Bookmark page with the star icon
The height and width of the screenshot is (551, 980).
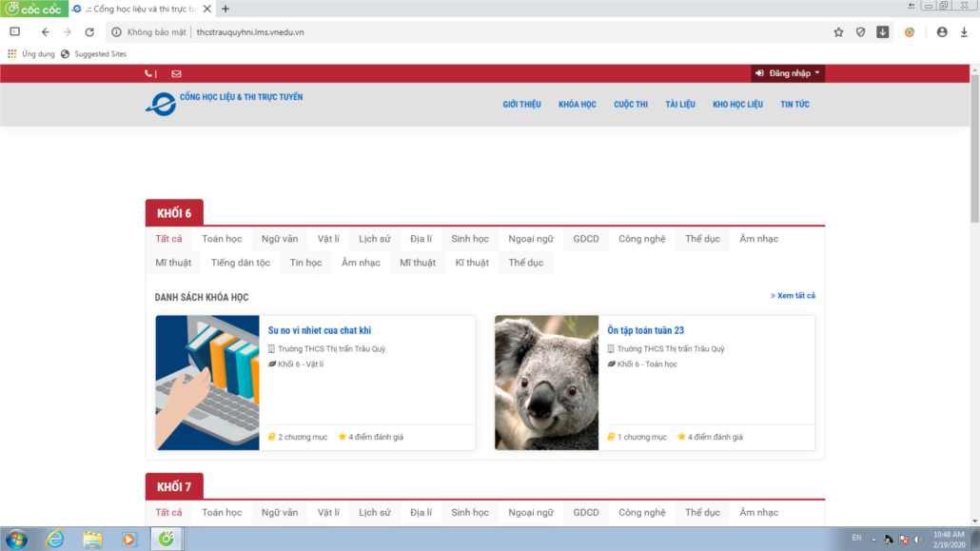838,31
